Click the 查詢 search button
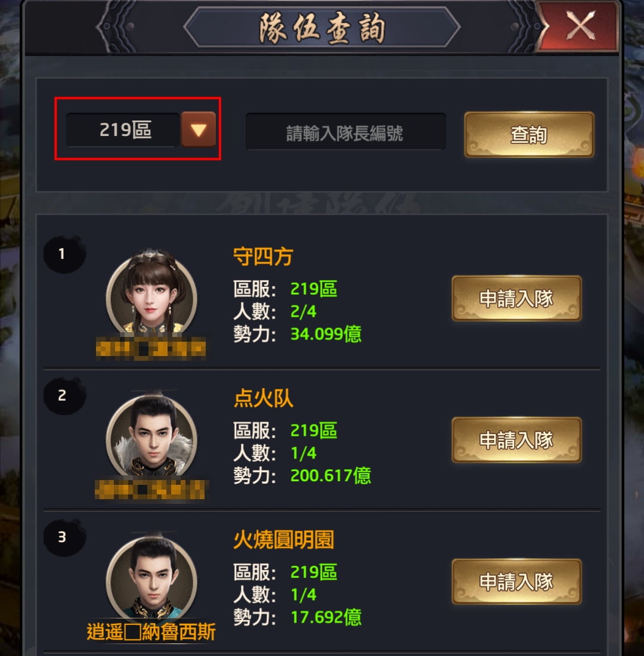 tap(529, 134)
